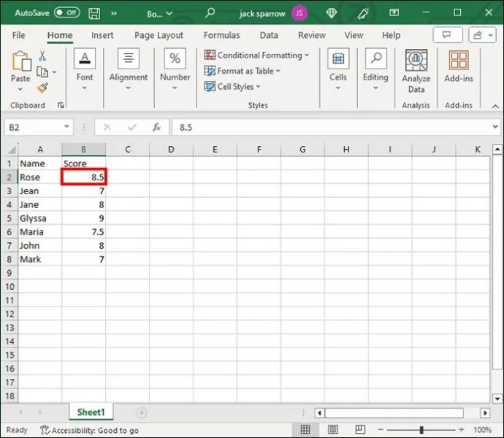Click cell A6 containing Maria
The image size is (504, 438).
tap(39, 232)
